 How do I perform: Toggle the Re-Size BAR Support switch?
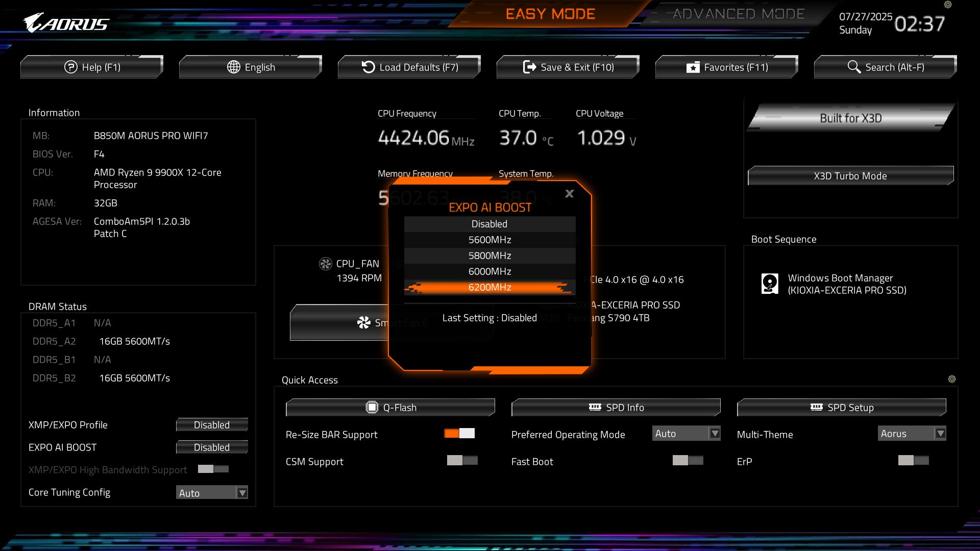pyautogui.click(x=459, y=434)
